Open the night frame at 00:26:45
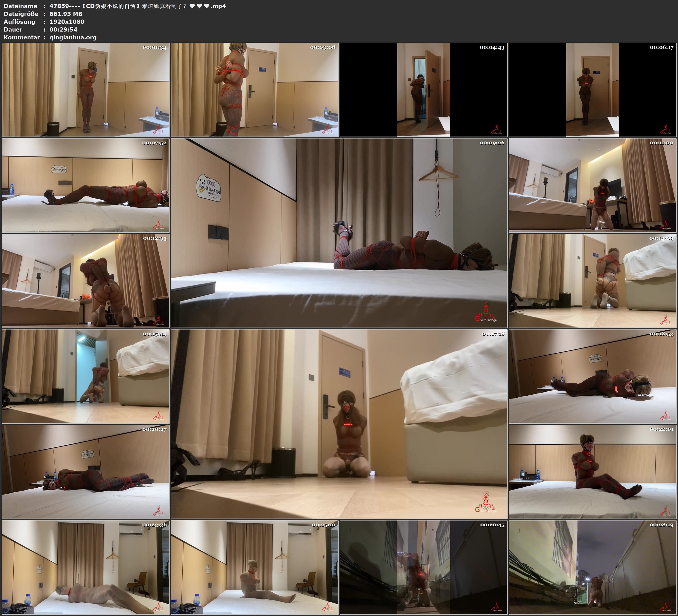The image size is (678, 616). (424, 567)
